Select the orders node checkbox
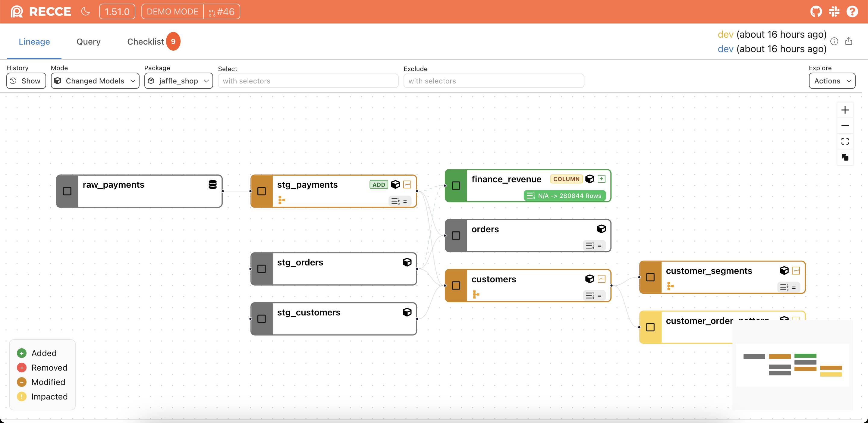 (x=456, y=235)
